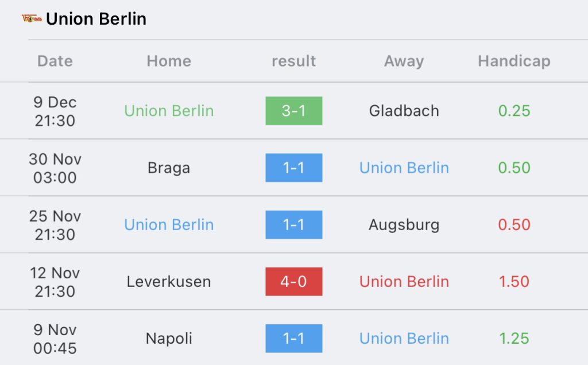Open the Union Berlin team heading
588x365 pixels.
(x=96, y=19)
